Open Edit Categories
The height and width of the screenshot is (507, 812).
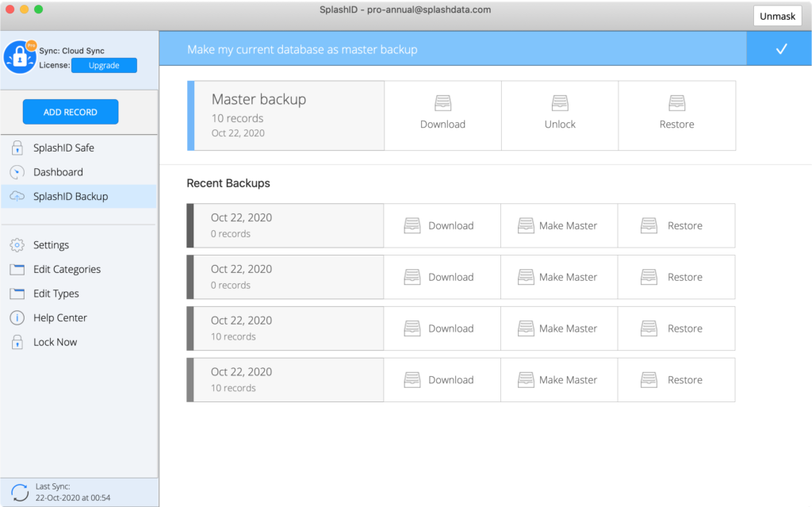67,270
